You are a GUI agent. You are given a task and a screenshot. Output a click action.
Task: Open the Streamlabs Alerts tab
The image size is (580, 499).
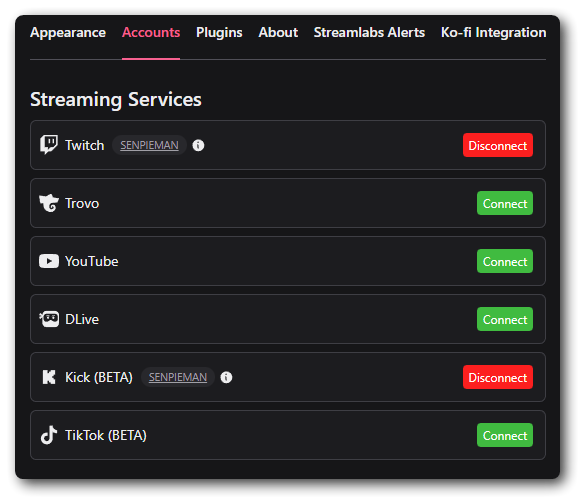point(369,33)
